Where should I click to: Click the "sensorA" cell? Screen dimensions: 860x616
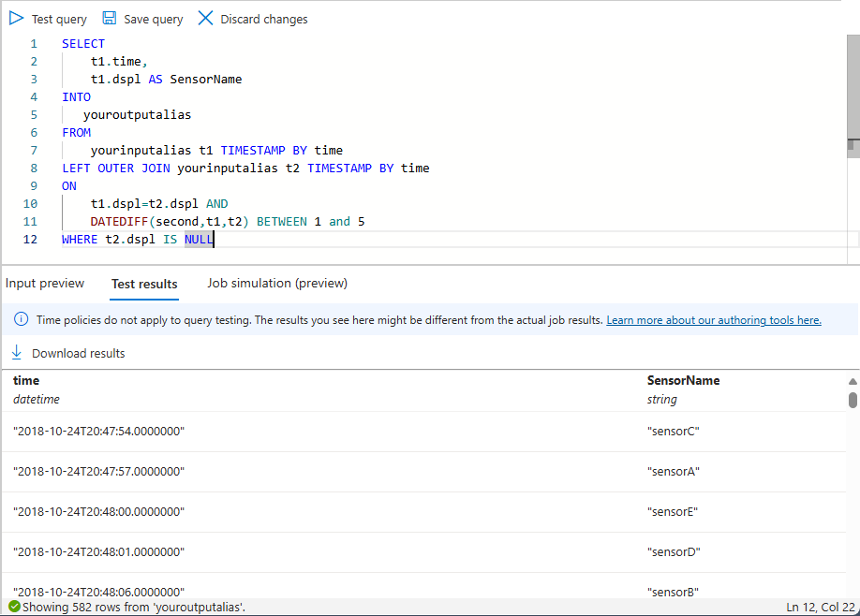tap(674, 471)
